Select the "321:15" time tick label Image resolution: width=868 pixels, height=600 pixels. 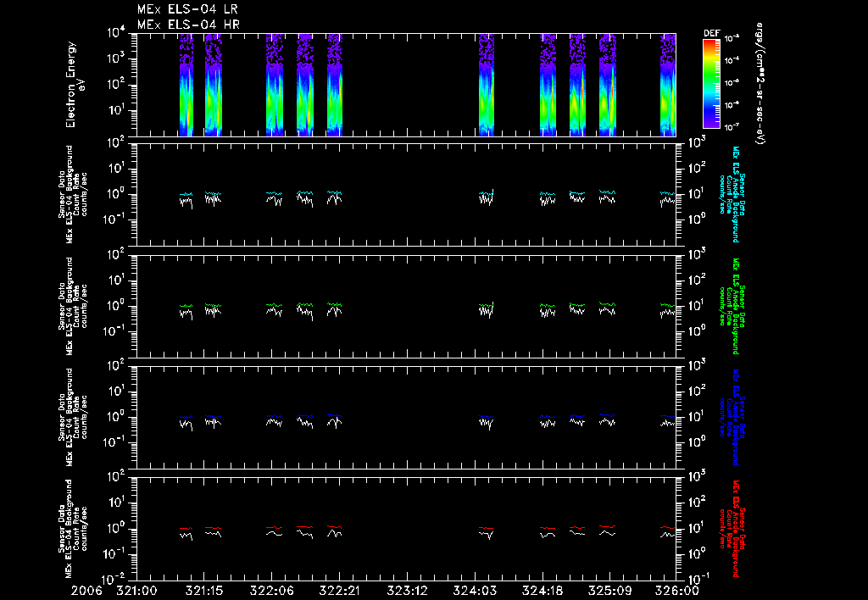point(203,592)
